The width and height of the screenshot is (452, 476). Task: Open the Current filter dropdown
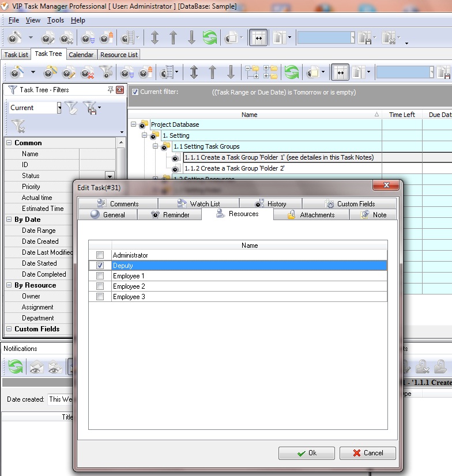pyautogui.click(x=59, y=108)
